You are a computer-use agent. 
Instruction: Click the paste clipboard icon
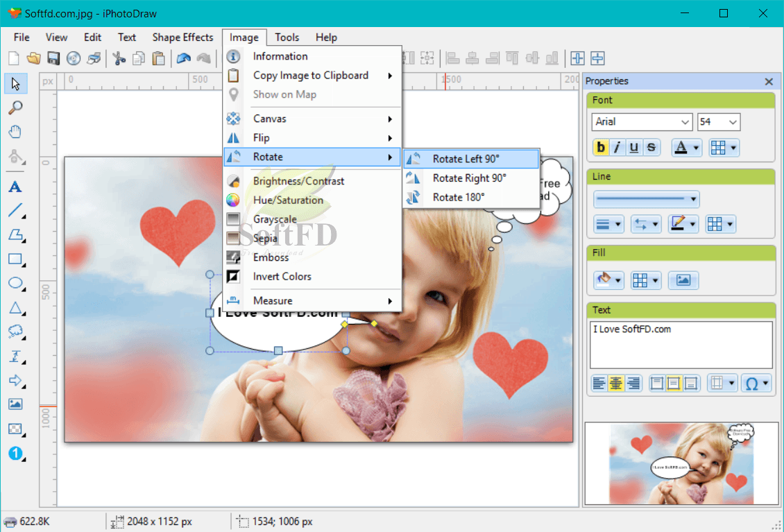coord(158,58)
